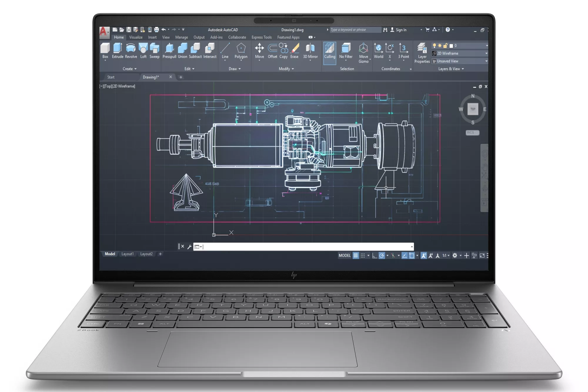Click the Sign In link
The width and height of the screenshot is (588, 392).
pyautogui.click(x=401, y=30)
